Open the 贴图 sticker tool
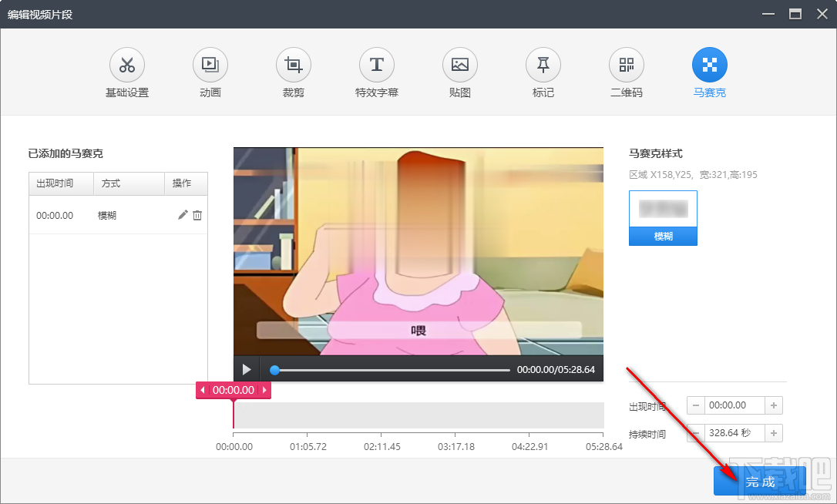The height and width of the screenshot is (504, 837). (460, 66)
